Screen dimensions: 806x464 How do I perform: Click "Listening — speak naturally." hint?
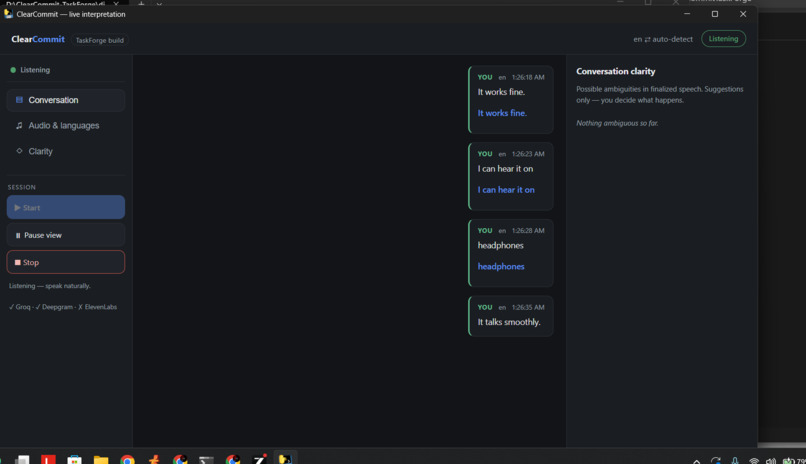[x=49, y=286]
